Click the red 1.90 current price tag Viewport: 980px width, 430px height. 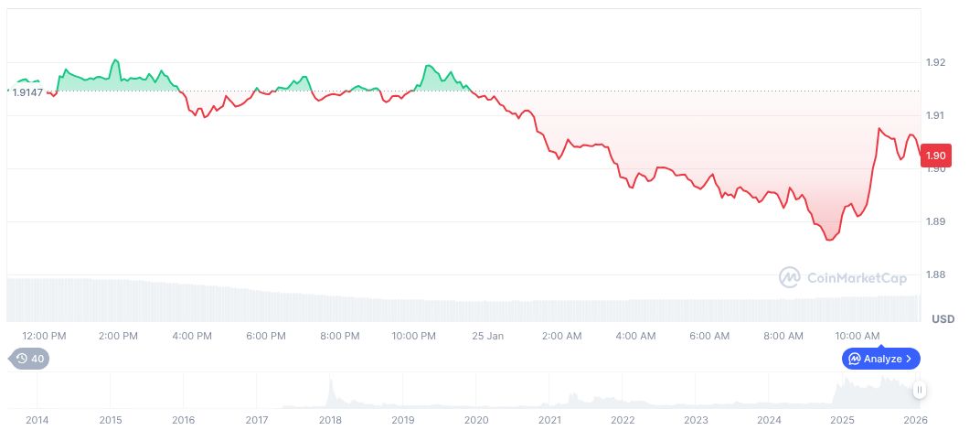[936, 156]
